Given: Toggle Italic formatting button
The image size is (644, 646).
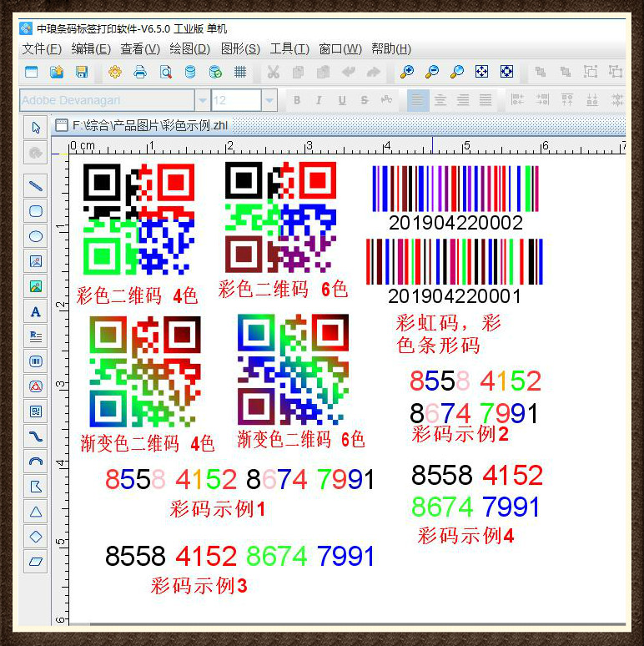Looking at the screenshot, I should coord(319,100).
